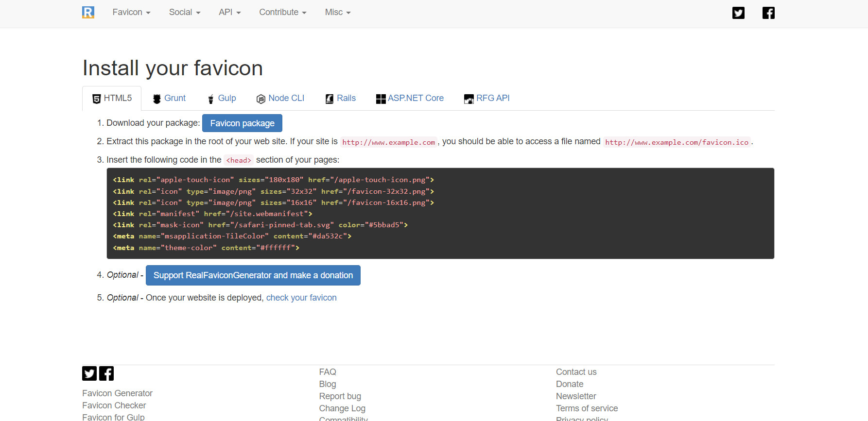Click the HTML5 shield icon

point(97,99)
